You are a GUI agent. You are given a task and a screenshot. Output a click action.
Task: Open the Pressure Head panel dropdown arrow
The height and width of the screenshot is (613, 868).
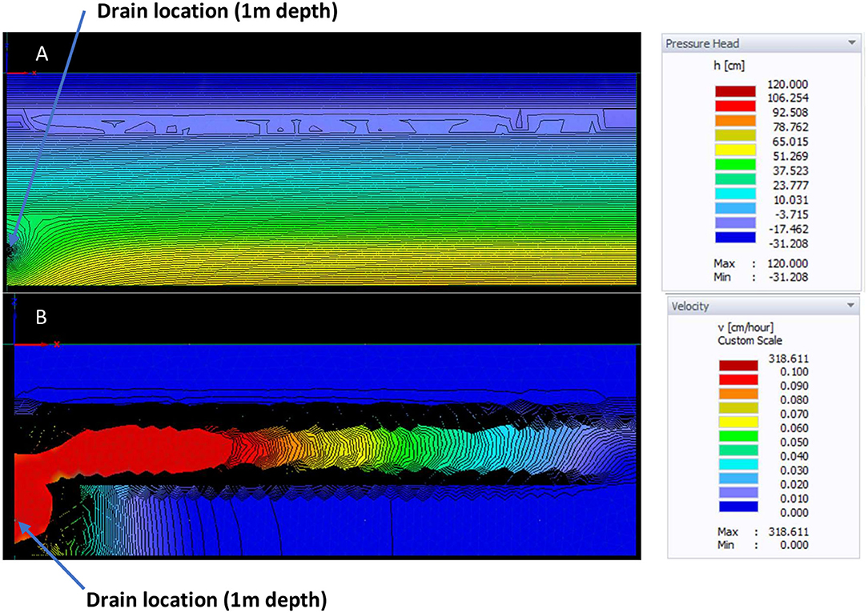(x=851, y=43)
